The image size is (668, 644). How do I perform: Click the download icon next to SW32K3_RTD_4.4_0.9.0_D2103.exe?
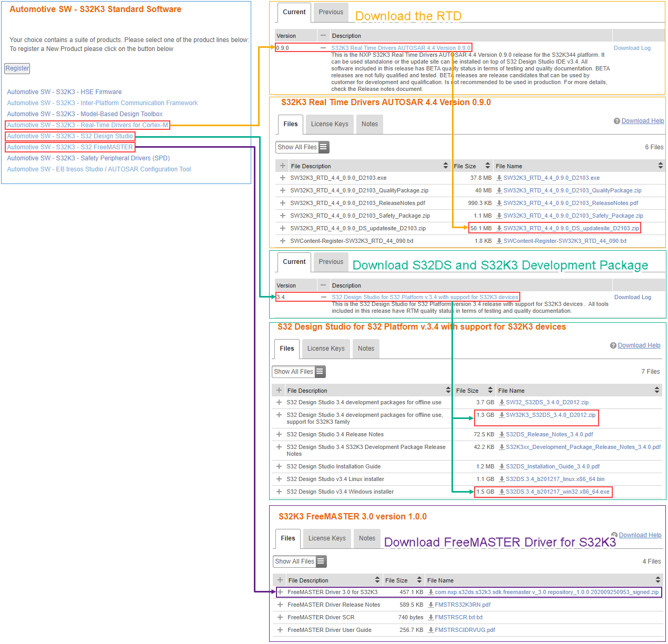[500, 178]
